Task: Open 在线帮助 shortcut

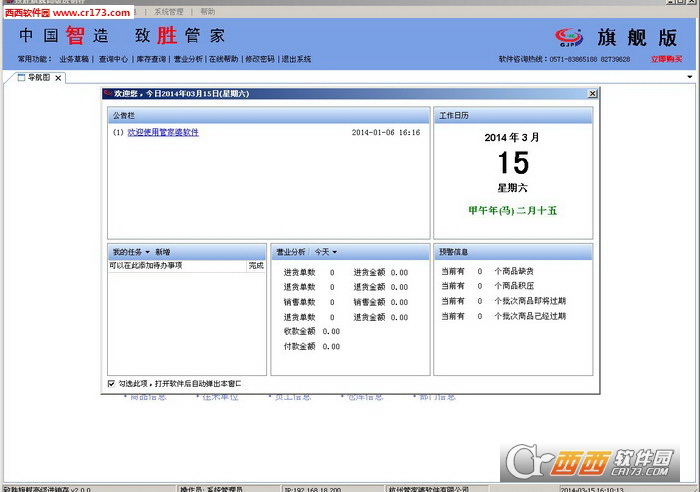Action: coord(224,59)
